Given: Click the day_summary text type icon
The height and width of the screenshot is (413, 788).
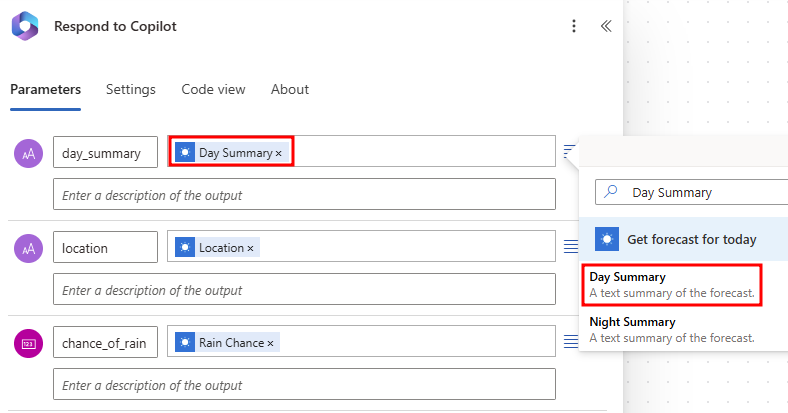Looking at the screenshot, I should pos(28,152).
